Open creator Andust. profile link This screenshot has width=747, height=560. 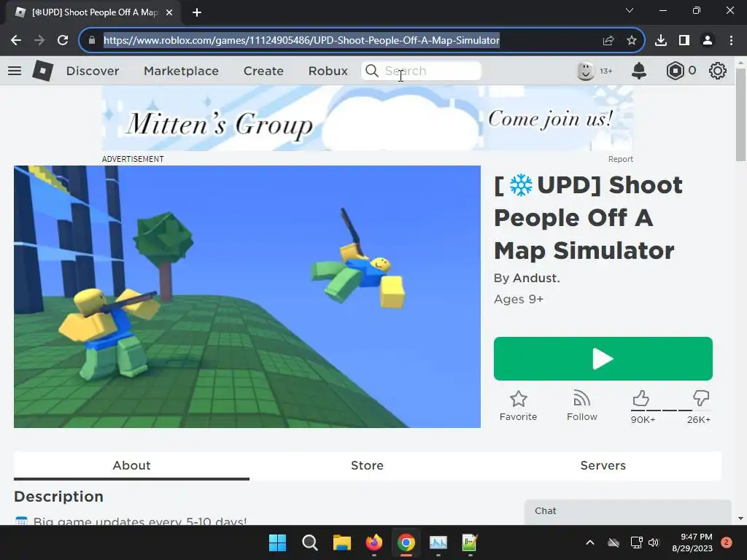coord(536,278)
